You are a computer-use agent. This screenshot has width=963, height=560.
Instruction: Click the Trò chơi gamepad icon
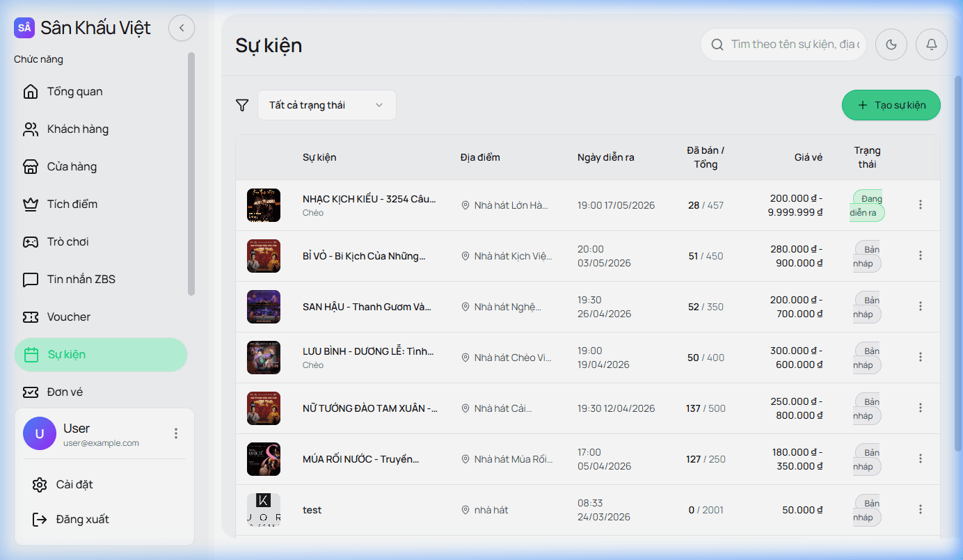click(x=31, y=242)
